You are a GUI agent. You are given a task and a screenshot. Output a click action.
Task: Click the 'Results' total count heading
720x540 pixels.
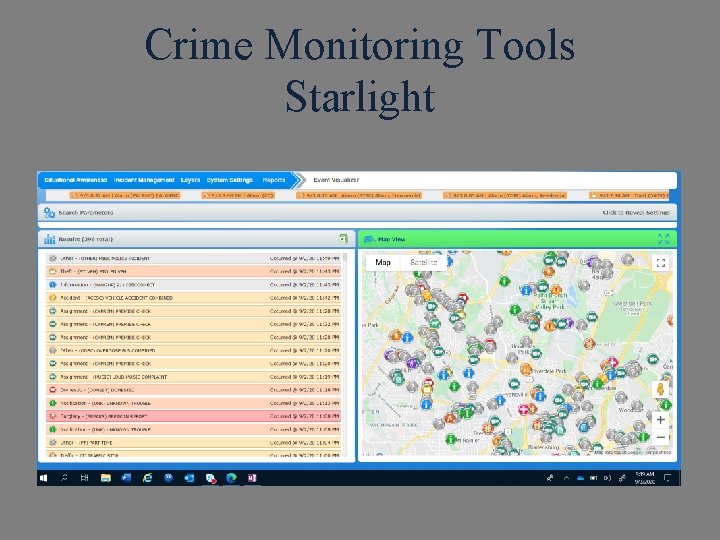click(85, 239)
